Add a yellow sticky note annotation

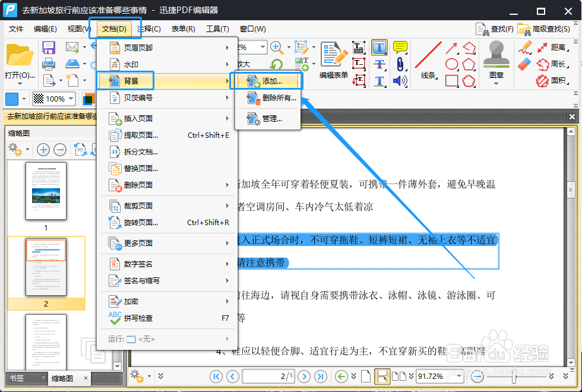point(400,48)
